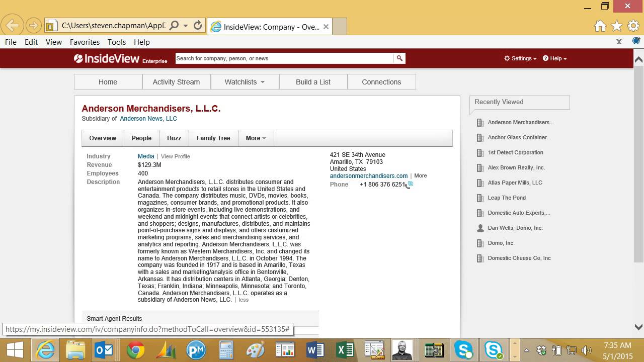Click the address bar magnifier icon
The width and height of the screenshot is (644, 362).
pos(174,25)
